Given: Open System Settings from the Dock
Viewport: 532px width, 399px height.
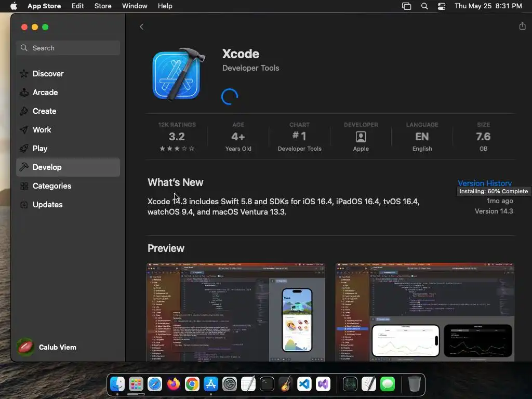Looking at the screenshot, I should click(229, 384).
